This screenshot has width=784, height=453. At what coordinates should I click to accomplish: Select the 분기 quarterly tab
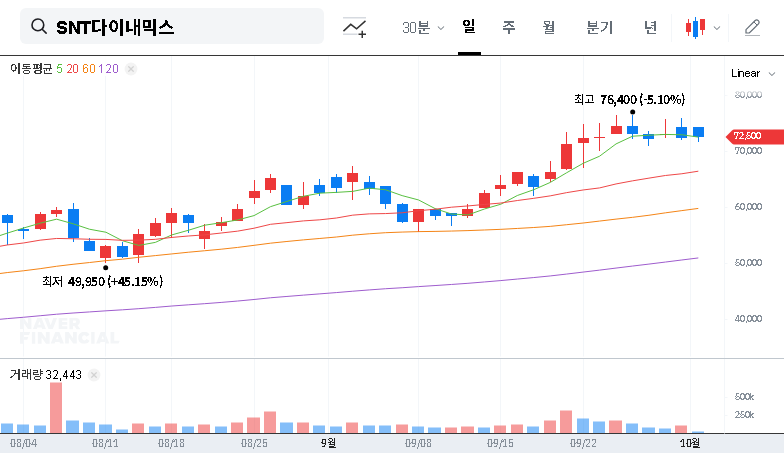click(x=600, y=27)
